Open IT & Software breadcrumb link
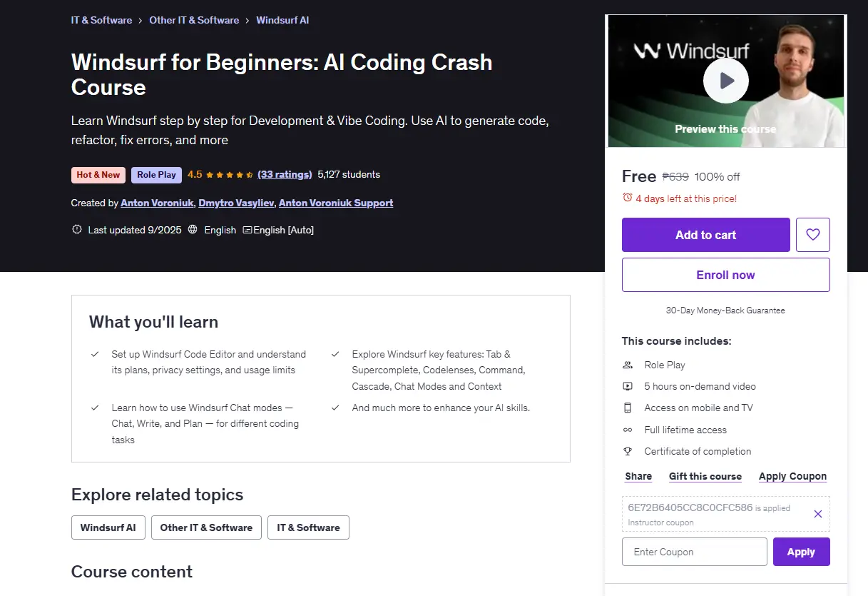Viewport: 868px width, 596px height. [101, 20]
